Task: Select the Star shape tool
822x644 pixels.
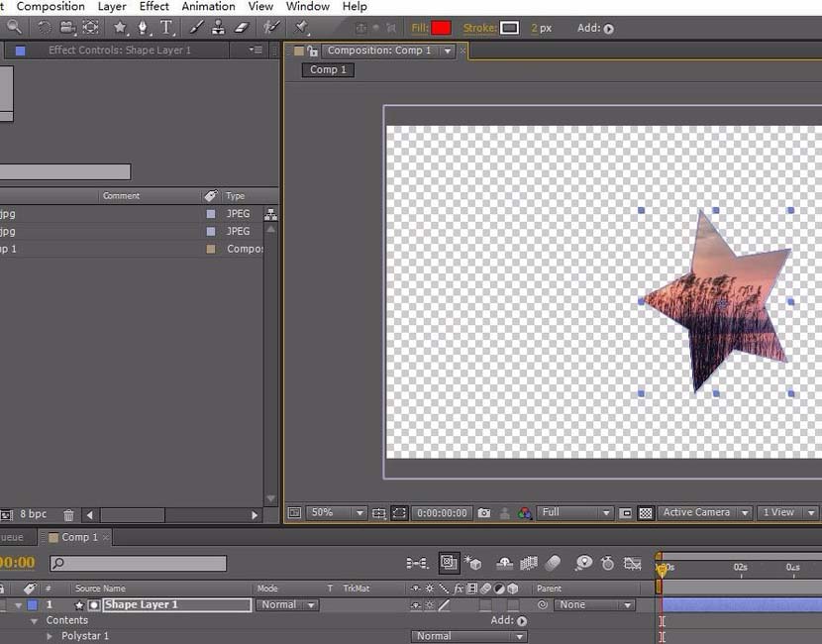Action: click(x=121, y=28)
